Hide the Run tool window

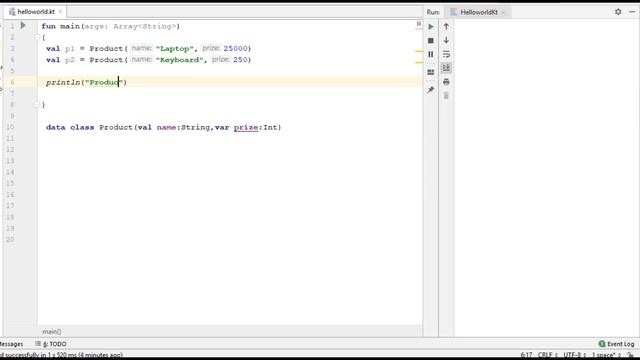(632, 12)
